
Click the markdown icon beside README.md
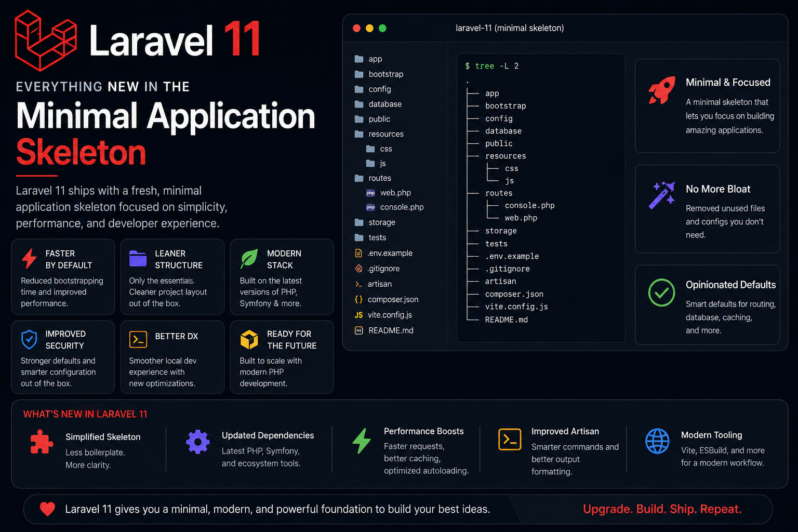pos(358,330)
